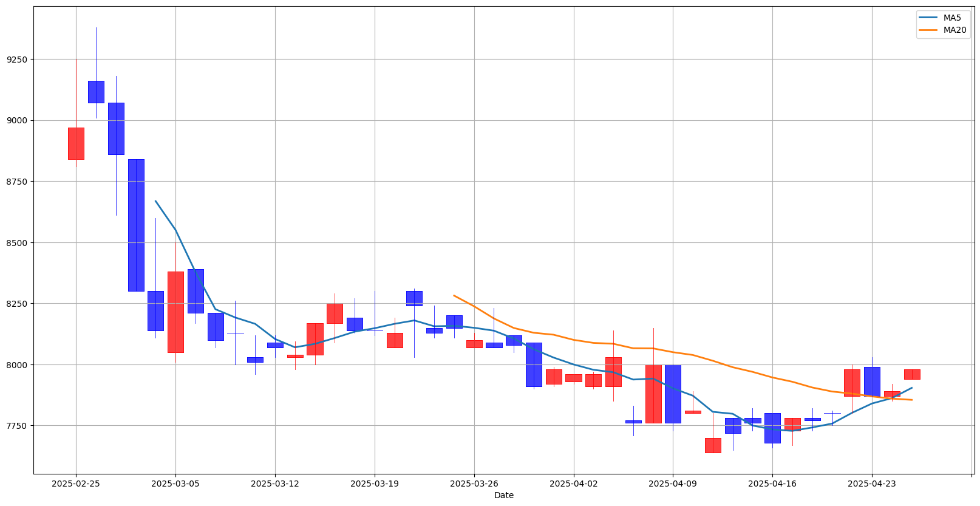Select the blue line sample in legend
Image resolution: width=980 pixels, height=506 pixels.
929,18
